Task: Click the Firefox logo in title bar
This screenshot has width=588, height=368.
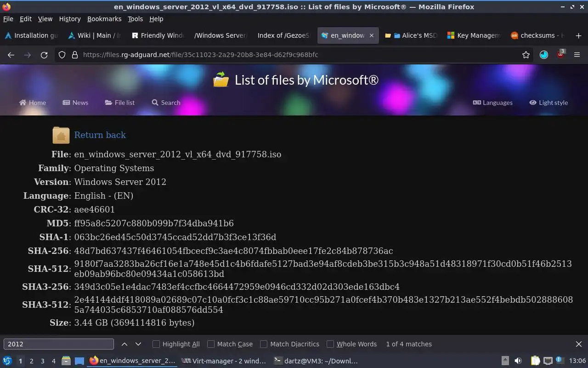Action: pyautogui.click(x=6, y=6)
